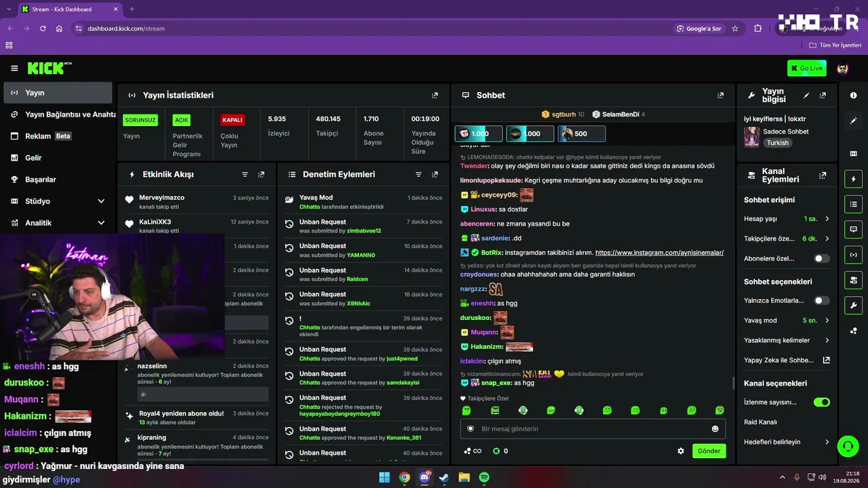
Task: Click the Turkish language tag
Action: tap(778, 143)
